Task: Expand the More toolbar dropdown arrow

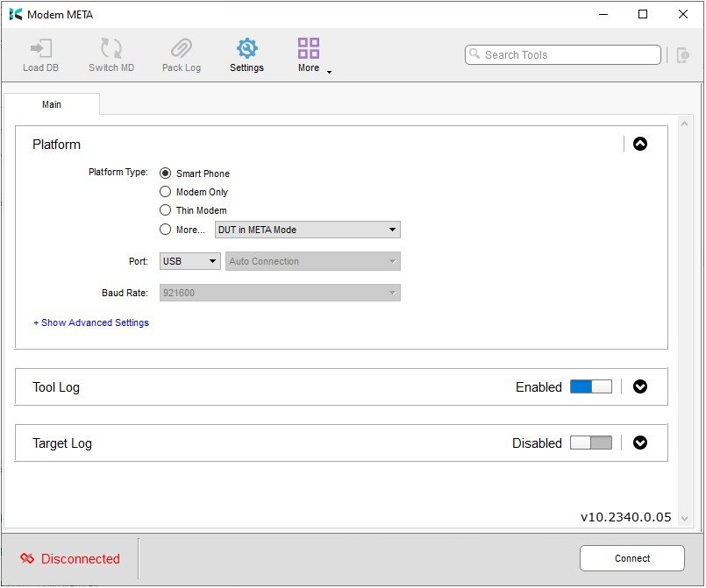Action: coord(329,72)
